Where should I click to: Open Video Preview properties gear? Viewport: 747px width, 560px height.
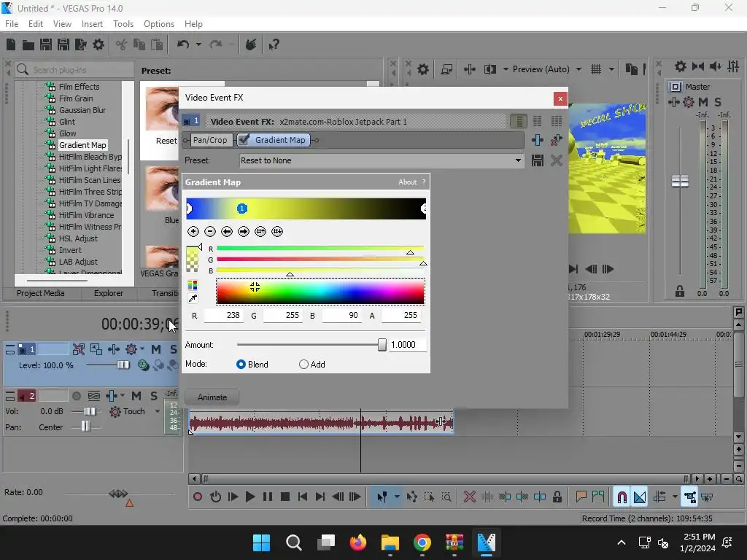coord(423,69)
